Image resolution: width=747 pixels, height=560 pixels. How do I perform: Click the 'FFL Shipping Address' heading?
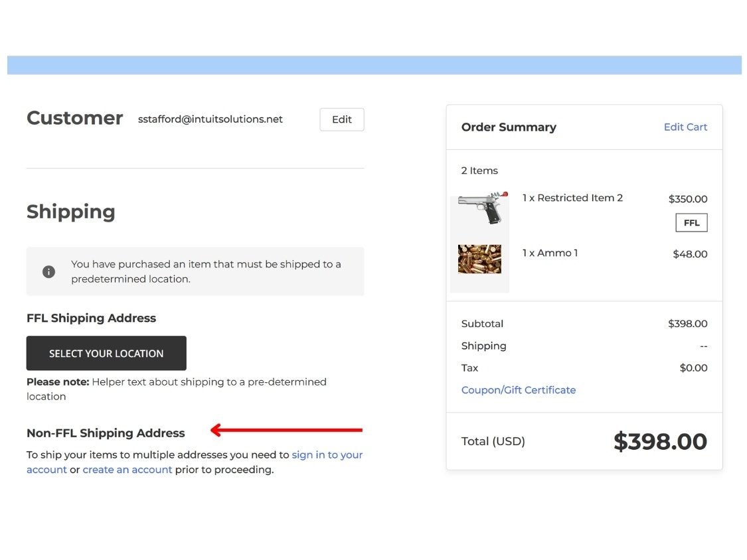[91, 318]
